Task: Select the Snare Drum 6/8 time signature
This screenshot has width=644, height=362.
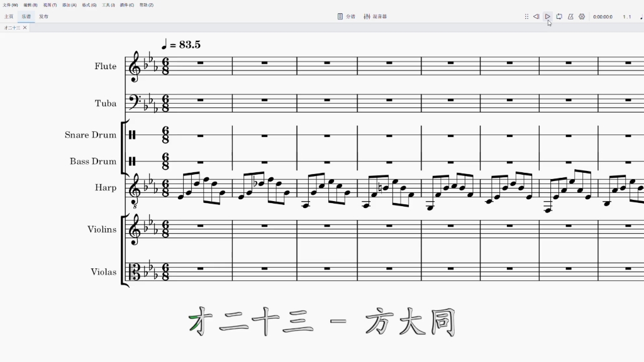Action: [165, 135]
